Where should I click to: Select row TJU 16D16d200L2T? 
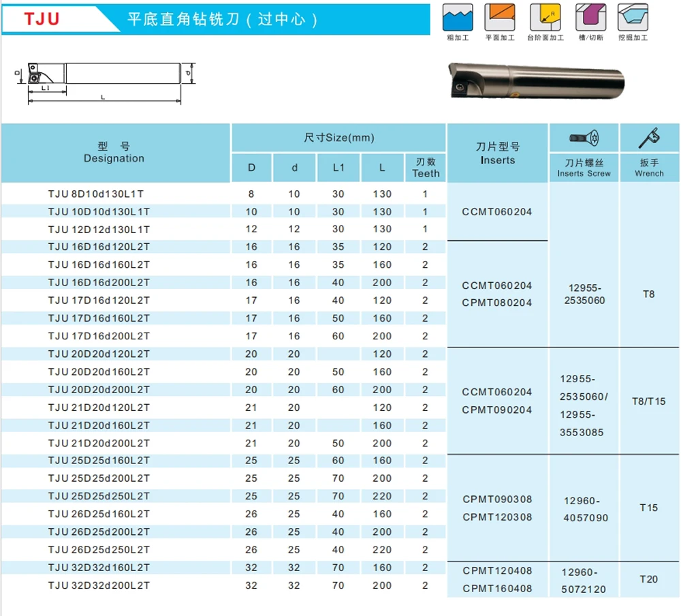point(223,283)
